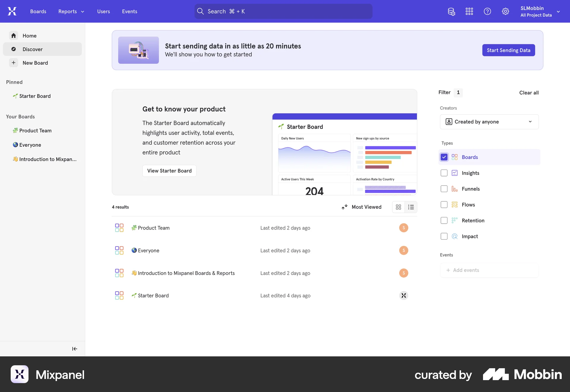Uncheck the Boards type filter
The image size is (570, 392).
[444, 157]
